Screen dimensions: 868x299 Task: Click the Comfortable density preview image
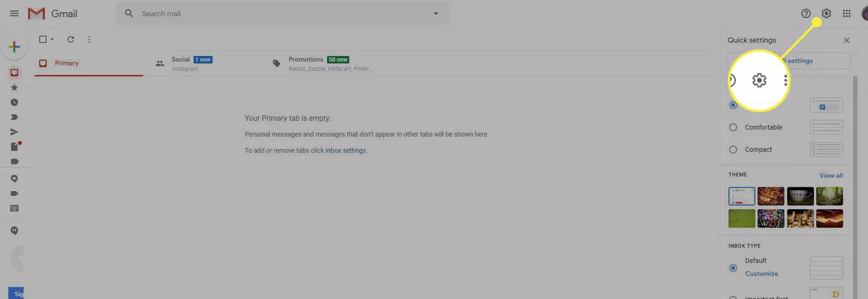point(826,127)
